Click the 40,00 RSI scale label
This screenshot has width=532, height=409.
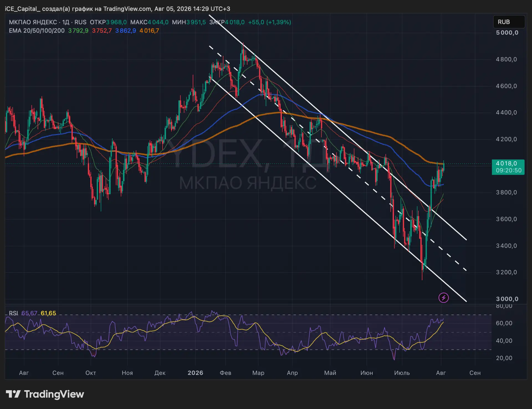pos(504,341)
